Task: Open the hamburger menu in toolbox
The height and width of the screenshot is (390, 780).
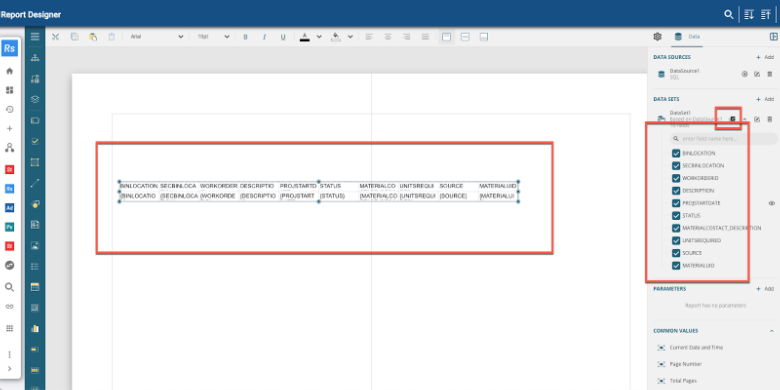Action: [x=35, y=37]
